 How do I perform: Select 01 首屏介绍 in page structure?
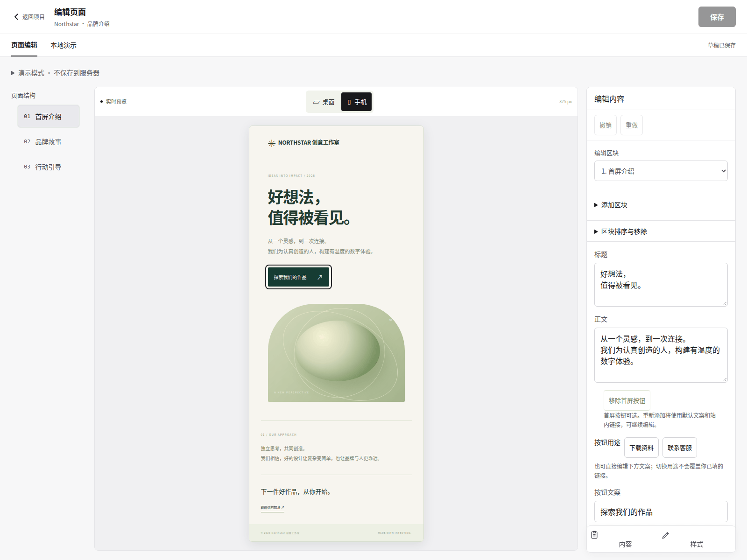point(49,116)
